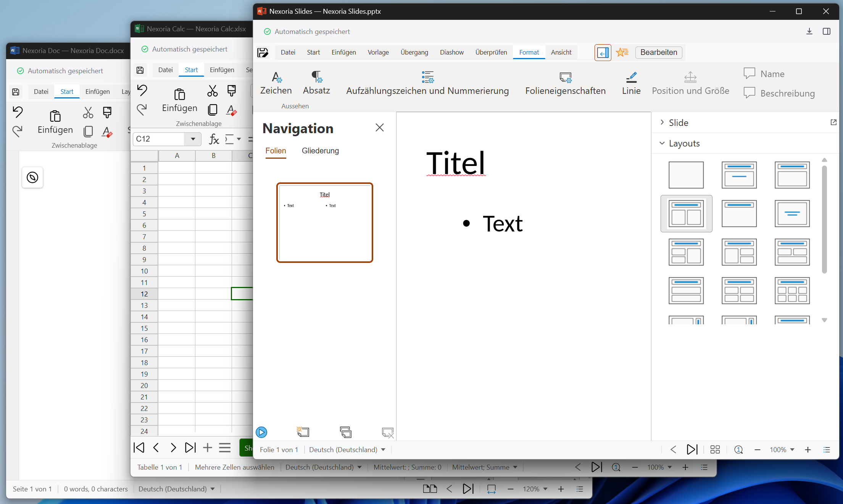The image size is (843, 504).
Task: Close the Navigation panel
Action: pyautogui.click(x=379, y=127)
